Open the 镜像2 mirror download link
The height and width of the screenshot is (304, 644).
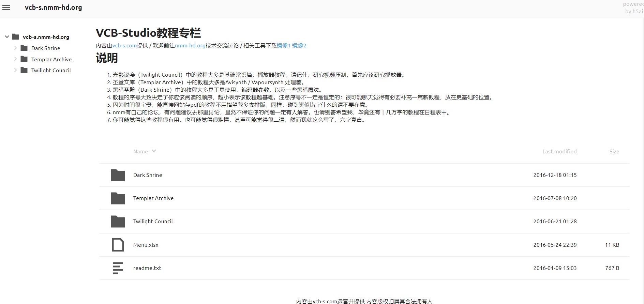pos(299,46)
